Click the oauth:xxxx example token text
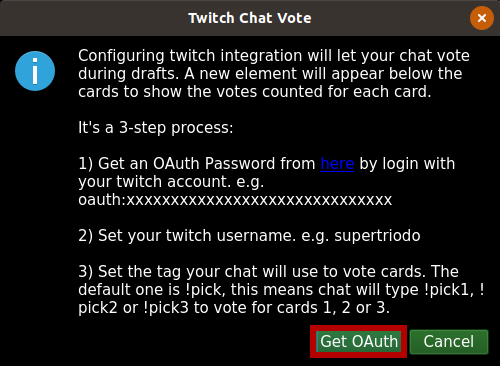500x366 pixels. (x=235, y=200)
